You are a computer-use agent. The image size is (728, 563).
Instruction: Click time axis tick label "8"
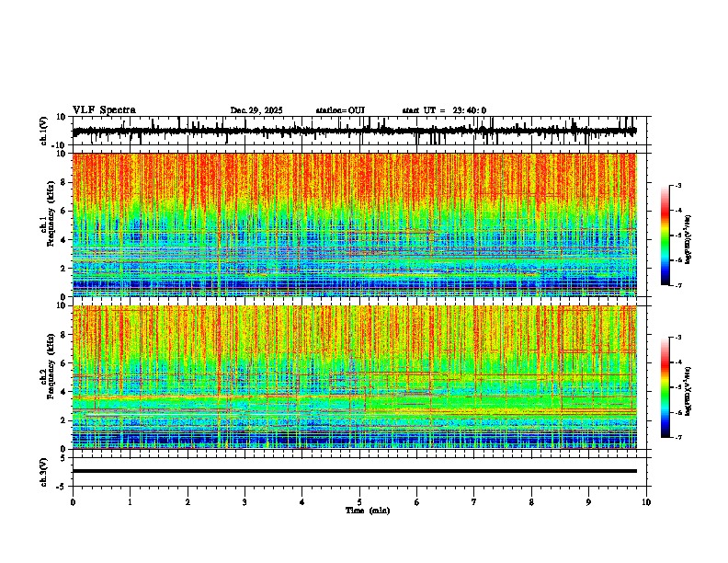pyautogui.click(x=531, y=502)
